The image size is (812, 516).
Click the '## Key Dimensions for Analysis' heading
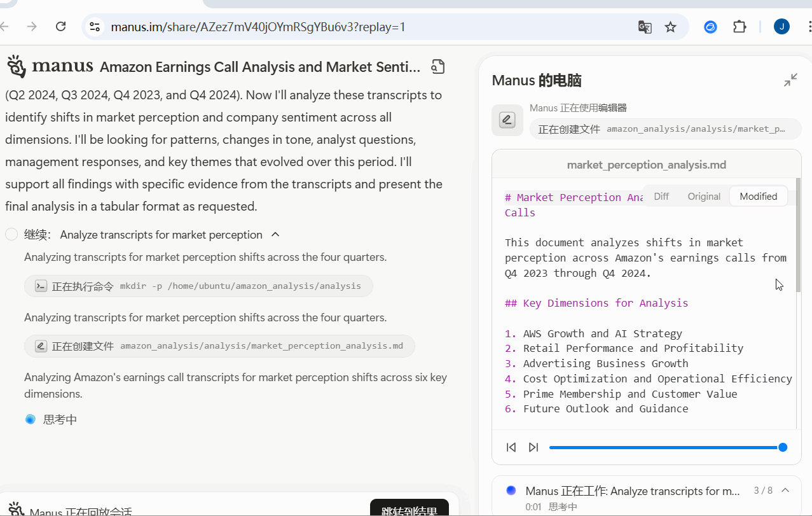596,303
